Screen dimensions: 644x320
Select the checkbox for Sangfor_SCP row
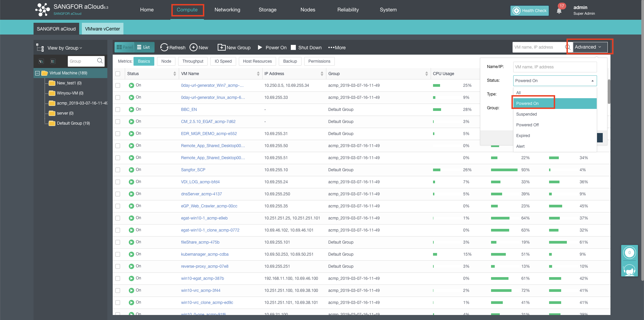pyautogui.click(x=118, y=170)
